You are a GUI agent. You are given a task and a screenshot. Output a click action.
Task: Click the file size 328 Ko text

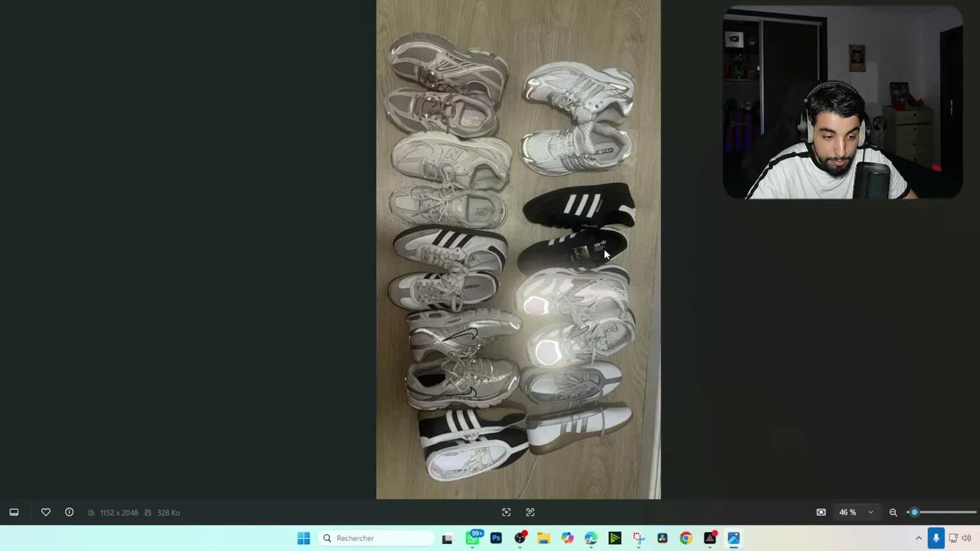pyautogui.click(x=168, y=513)
